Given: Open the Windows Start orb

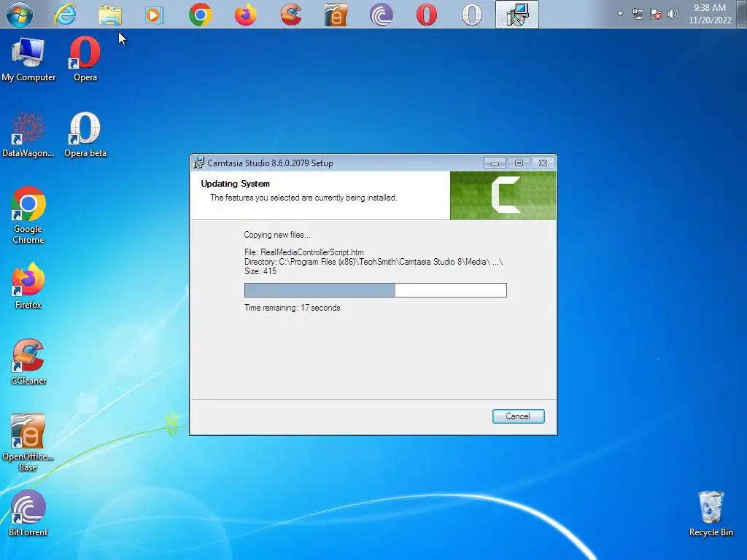Looking at the screenshot, I should (x=20, y=15).
